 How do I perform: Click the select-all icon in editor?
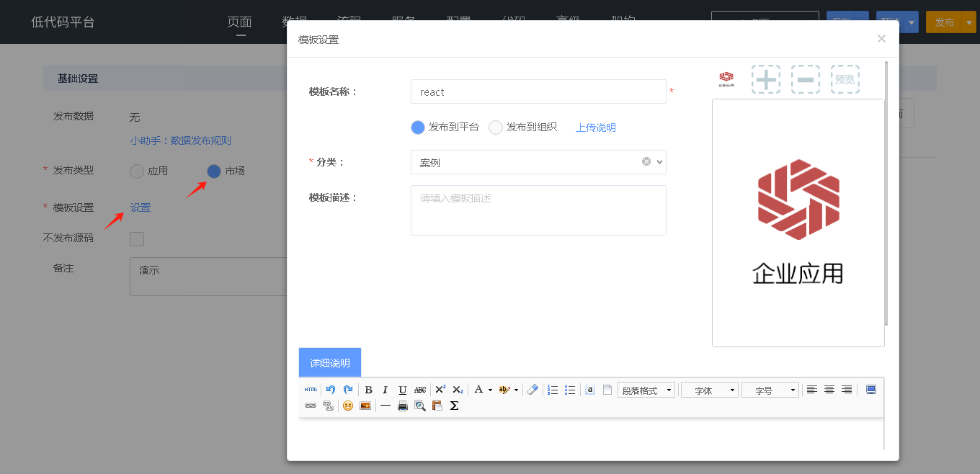[590, 390]
